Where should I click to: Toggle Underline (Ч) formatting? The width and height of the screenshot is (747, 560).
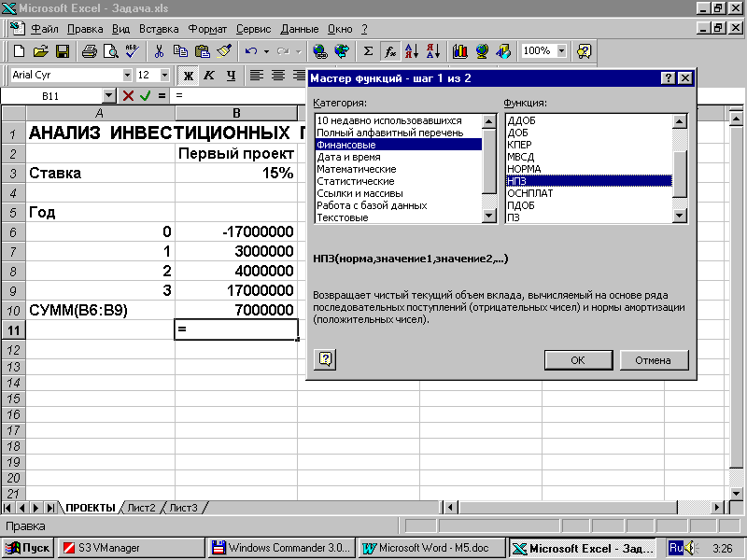[x=231, y=76]
